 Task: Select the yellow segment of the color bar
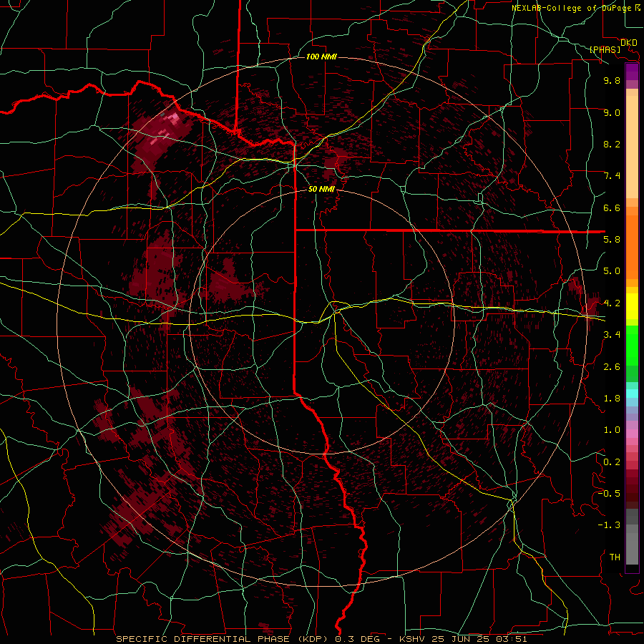point(632,306)
